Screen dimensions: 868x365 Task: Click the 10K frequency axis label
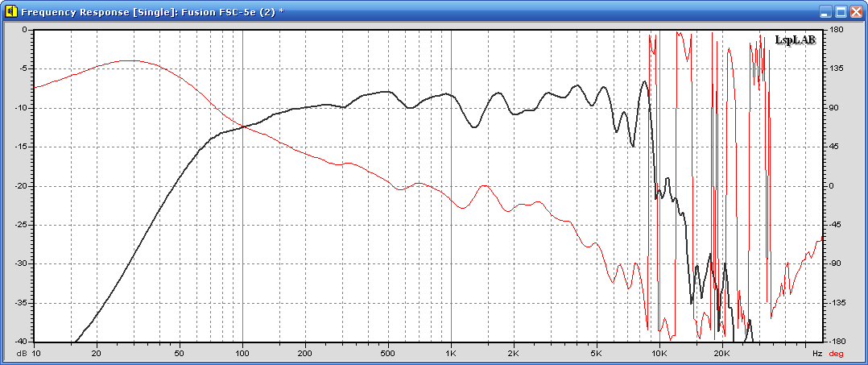[659, 352]
